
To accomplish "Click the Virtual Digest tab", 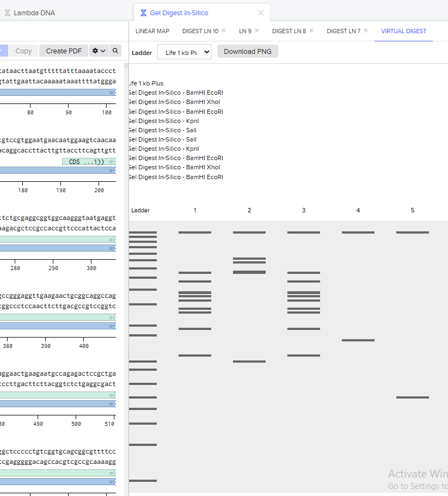I will 403,31.
